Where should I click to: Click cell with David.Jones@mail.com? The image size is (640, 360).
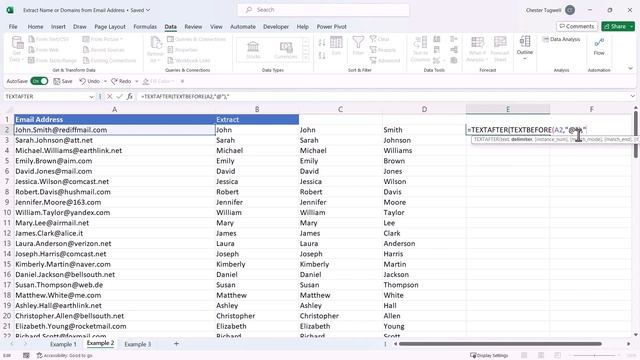point(115,171)
